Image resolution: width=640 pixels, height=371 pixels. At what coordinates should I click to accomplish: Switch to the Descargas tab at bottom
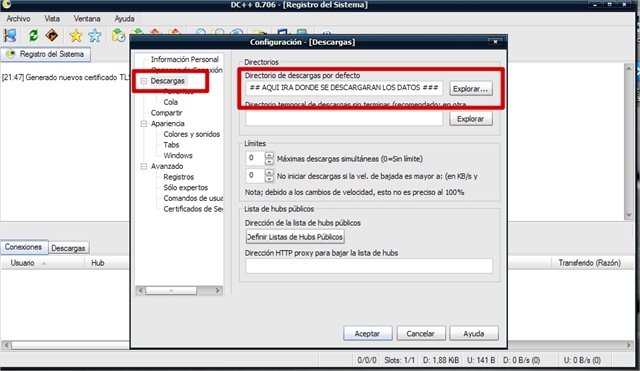pos(69,248)
